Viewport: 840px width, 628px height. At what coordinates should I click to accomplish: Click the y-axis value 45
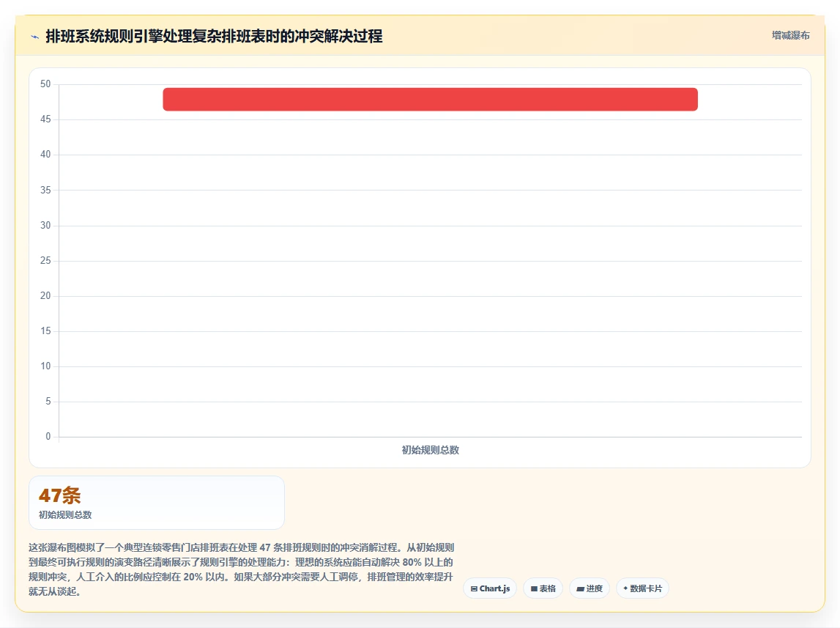click(x=45, y=119)
